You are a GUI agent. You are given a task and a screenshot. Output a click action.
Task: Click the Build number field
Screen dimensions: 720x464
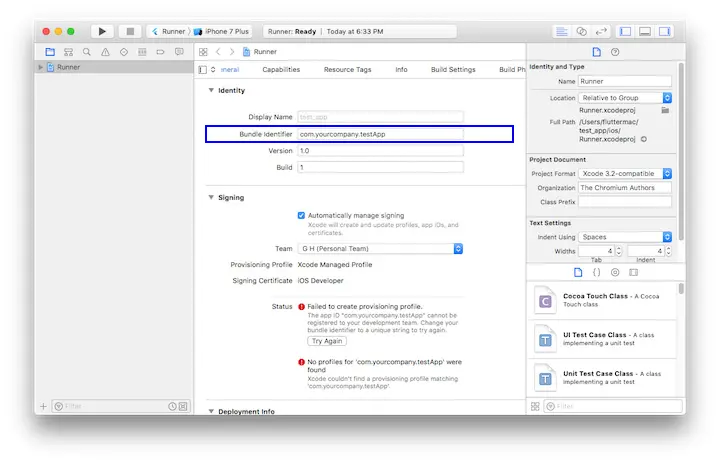(x=380, y=167)
